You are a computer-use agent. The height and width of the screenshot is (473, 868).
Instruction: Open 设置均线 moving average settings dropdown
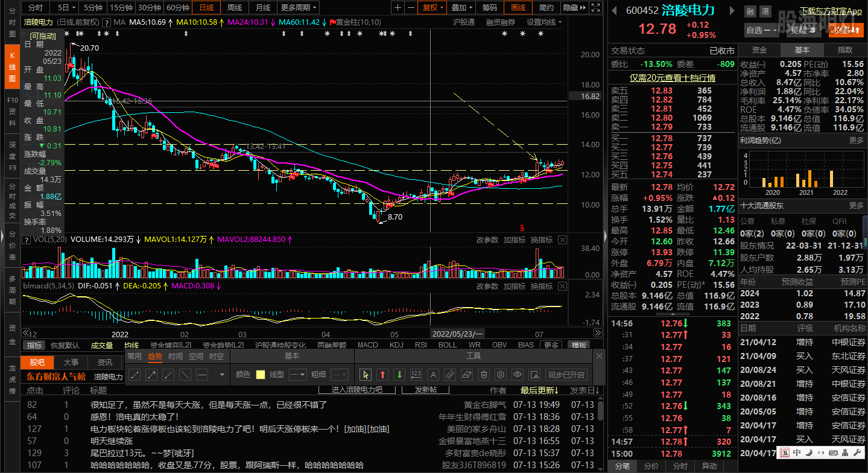click(x=543, y=22)
